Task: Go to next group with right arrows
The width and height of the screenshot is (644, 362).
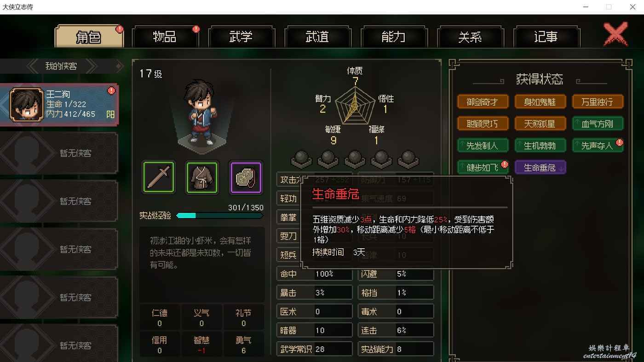Action: pos(92,66)
